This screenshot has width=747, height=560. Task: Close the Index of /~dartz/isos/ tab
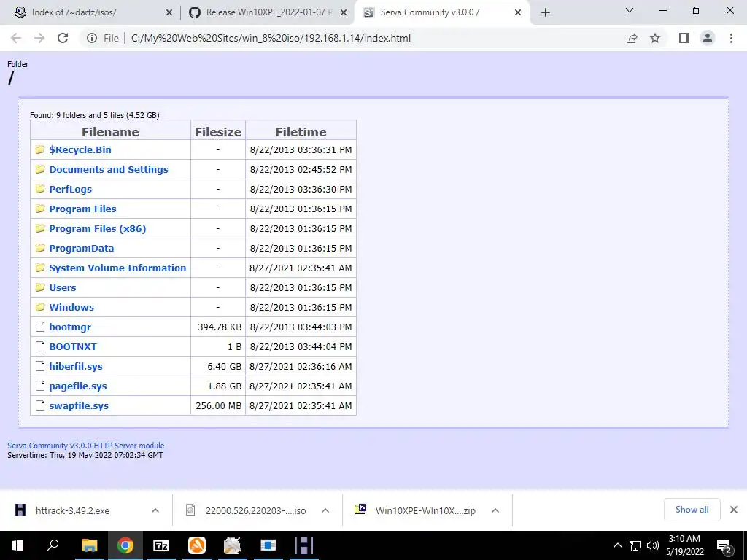(169, 13)
